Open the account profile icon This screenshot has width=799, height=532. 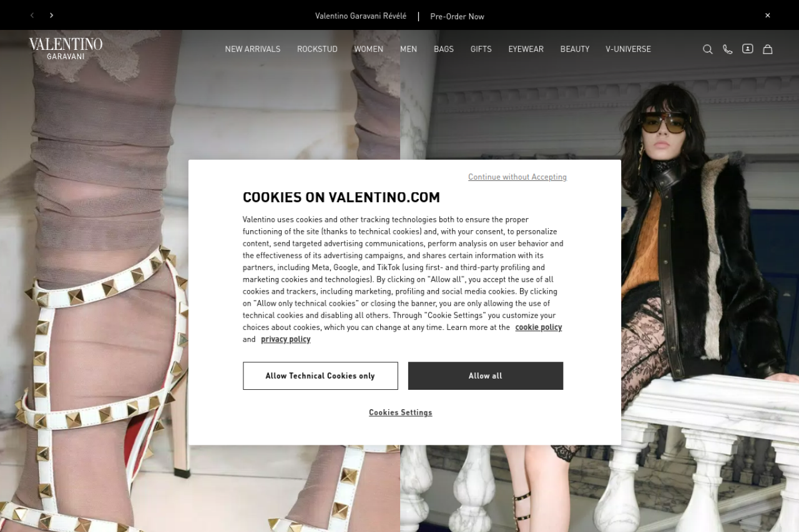pyautogui.click(x=748, y=49)
